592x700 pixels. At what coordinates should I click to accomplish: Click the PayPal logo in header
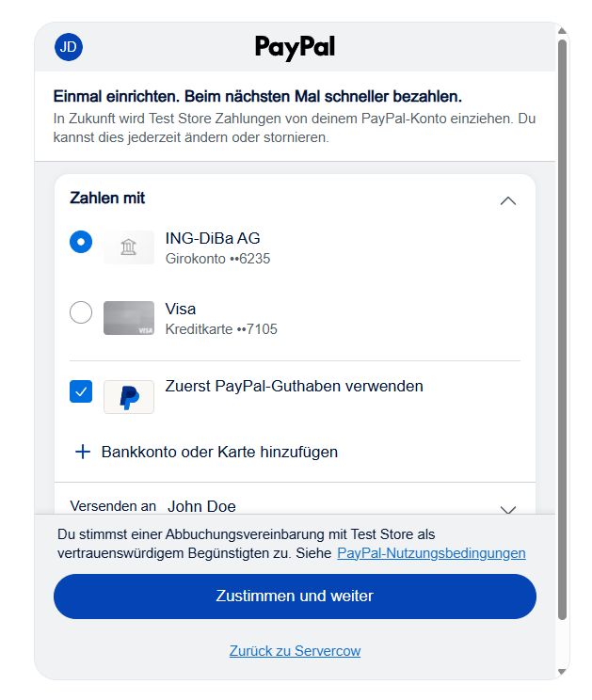(x=295, y=47)
